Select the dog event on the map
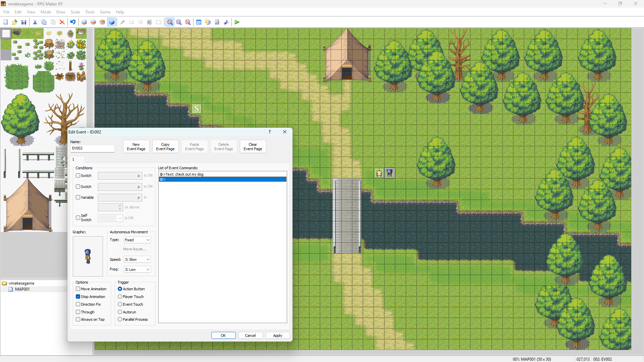Viewport: 644px width, 362px height. point(379,173)
